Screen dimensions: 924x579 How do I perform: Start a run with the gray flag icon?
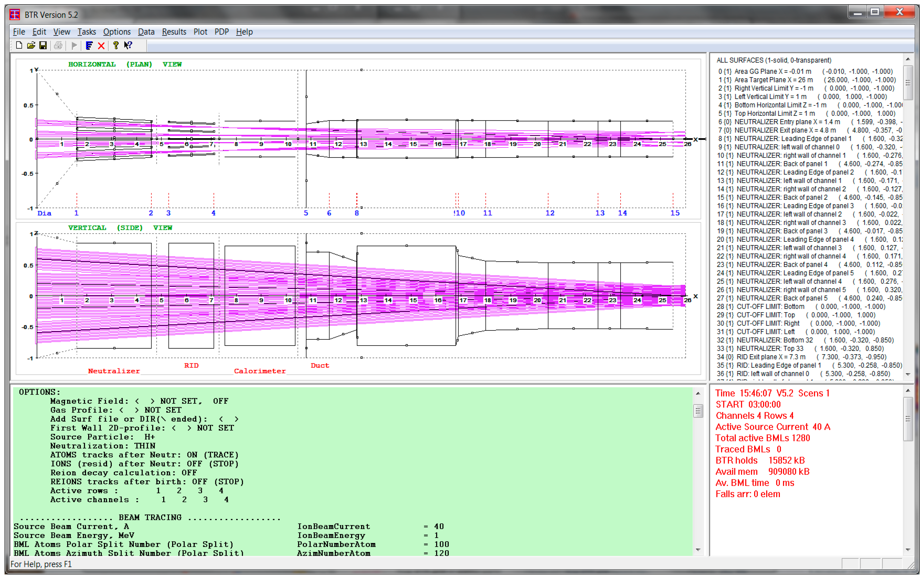point(74,46)
